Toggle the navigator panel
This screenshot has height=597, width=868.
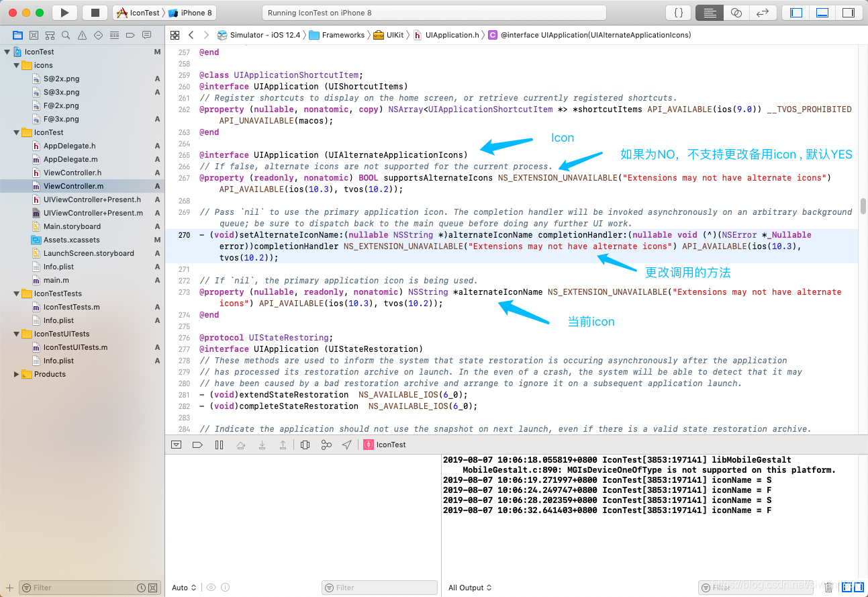[796, 13]
